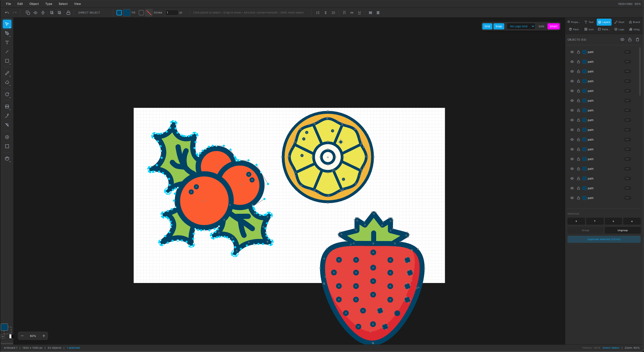Click the Undo arrow icon
This screenshot has height=352, width=644.
[7, 13]
